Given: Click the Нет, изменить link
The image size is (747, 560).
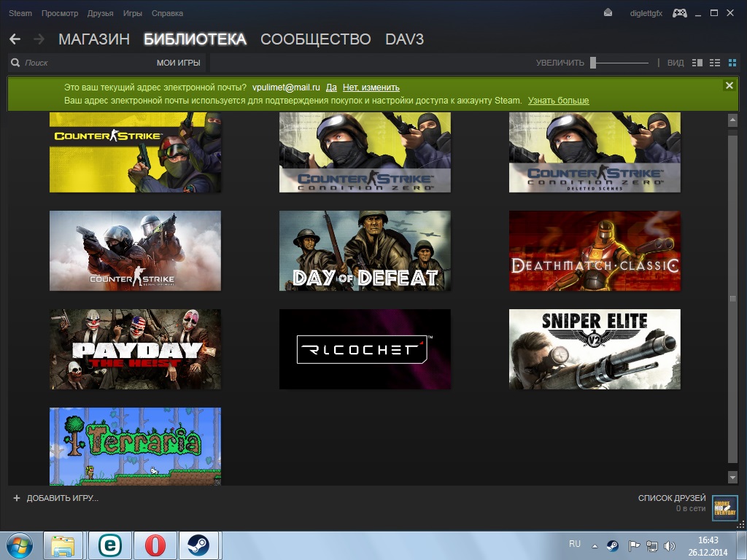Looking at the screenshot, I should [371, 87].
